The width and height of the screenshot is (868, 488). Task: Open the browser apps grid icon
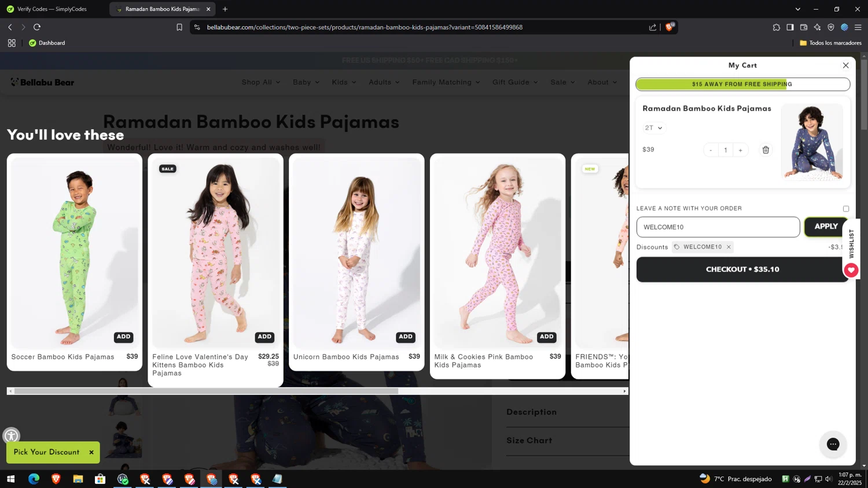tap(12, 43)
